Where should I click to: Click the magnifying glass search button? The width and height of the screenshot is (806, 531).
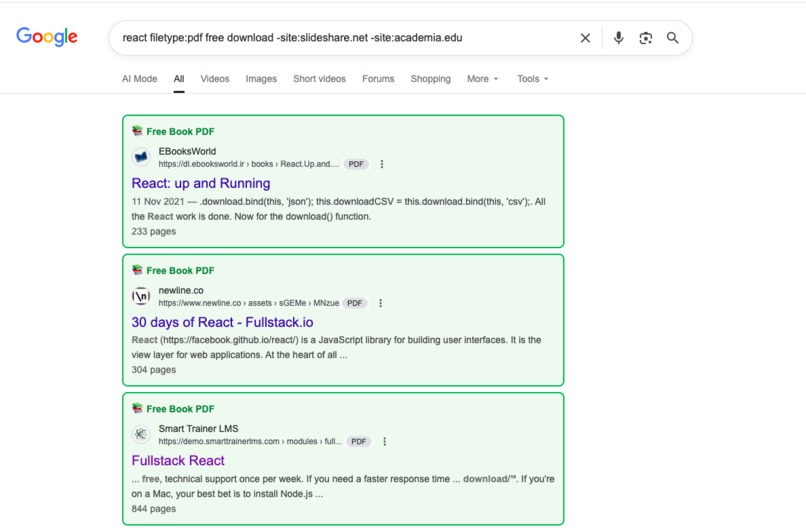pyautogui.click(x=672, y=38)
